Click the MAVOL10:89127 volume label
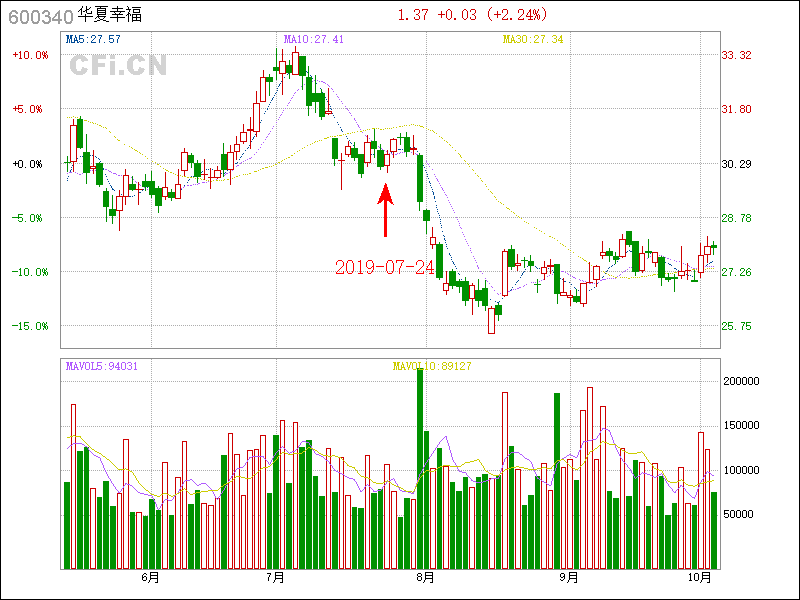800x600 pixels. tap(432, 367)
